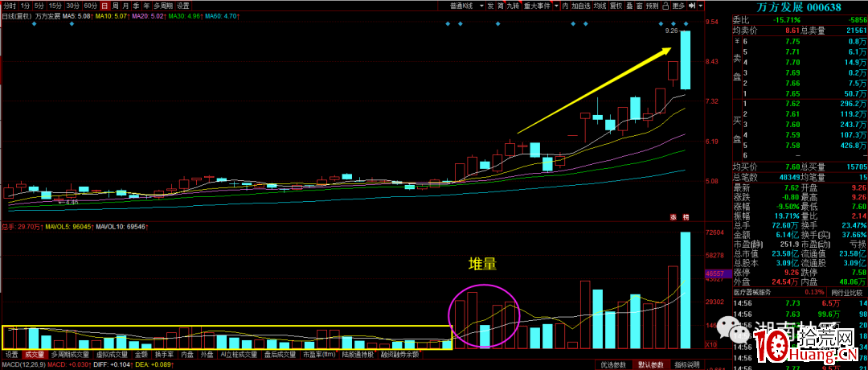The height and width of the screenshot is (370, 868).
Task: Click the MA60: 4.70 legend label
Action: pos(223,17)
